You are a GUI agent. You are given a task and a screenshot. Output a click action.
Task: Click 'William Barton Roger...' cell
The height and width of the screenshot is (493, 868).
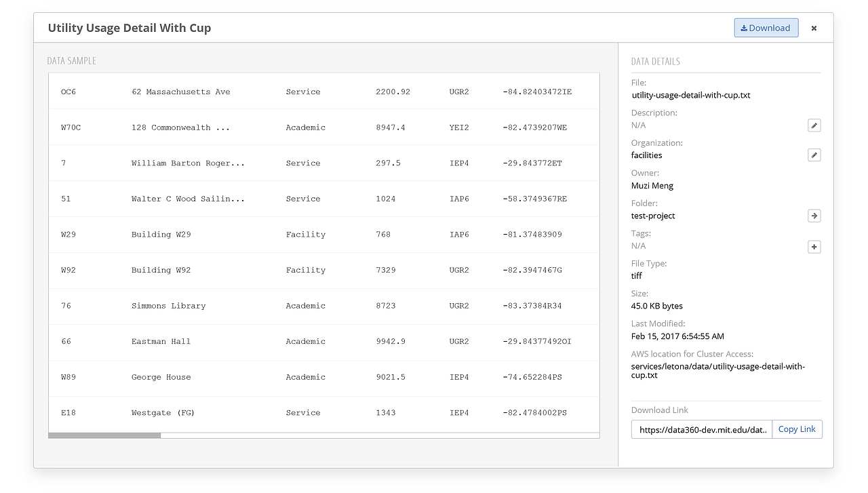tap(188, 163)
